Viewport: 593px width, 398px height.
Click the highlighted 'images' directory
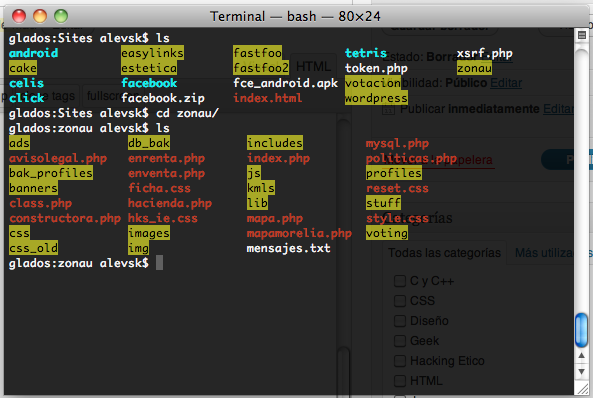pos(149,233)
